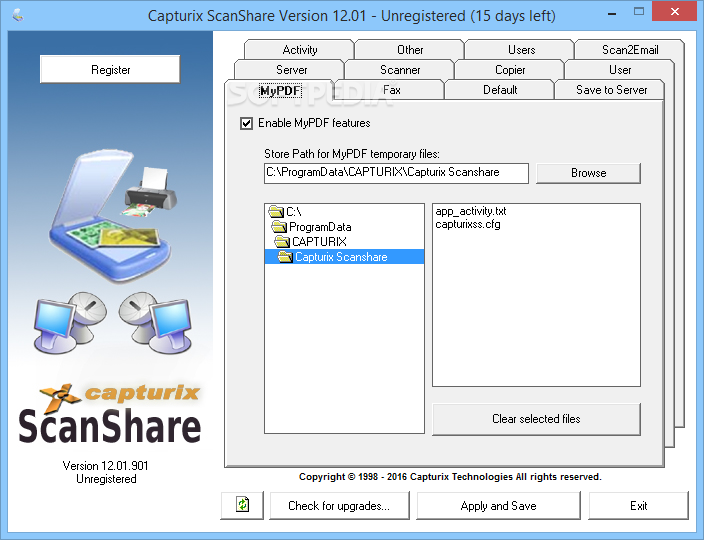Click the C:\ drive folder icon
Image resolution: width=704 pixels, height=540 pixels.
pos(276,211)
